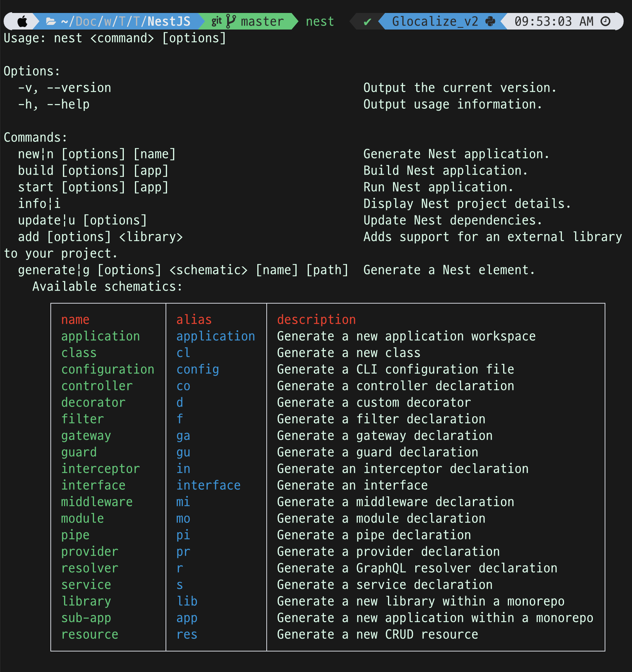Click 'decorator' schematic name

tap(93, 403)
